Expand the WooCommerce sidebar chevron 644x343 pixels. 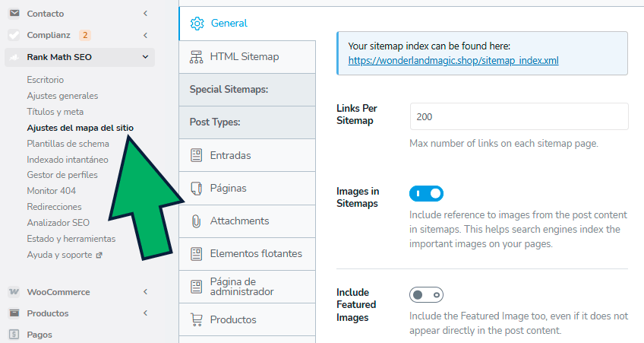(x=144, y=292)
